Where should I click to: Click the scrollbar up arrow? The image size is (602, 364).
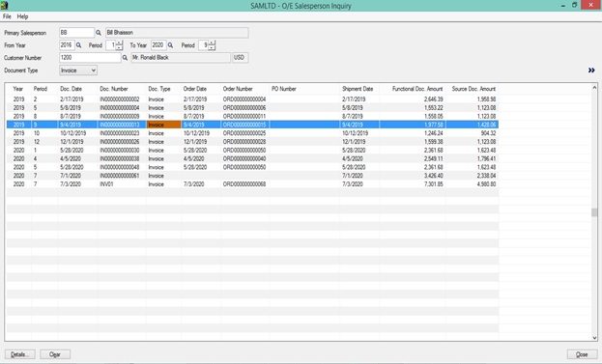(x=594, y=88)
